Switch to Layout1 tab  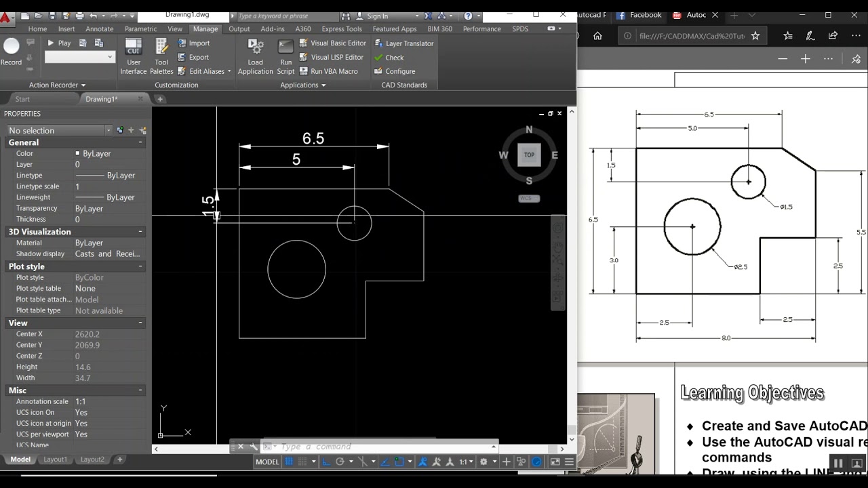(x=56, y=460)
